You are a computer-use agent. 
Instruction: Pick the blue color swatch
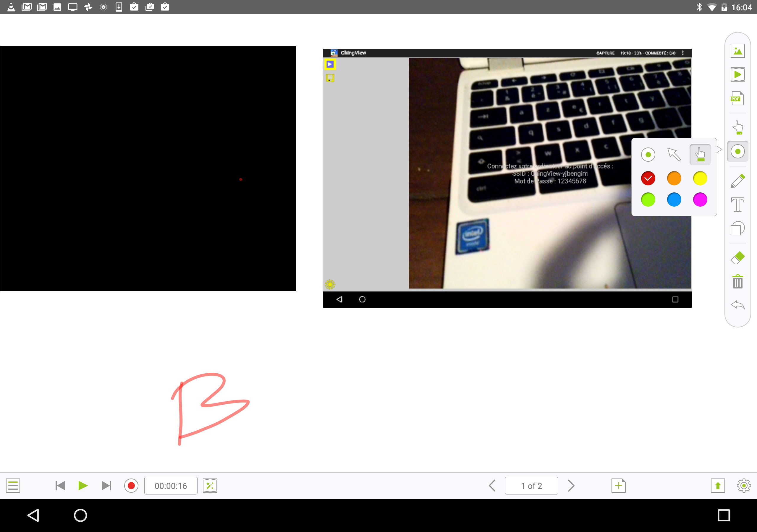(x=674, y=199)
